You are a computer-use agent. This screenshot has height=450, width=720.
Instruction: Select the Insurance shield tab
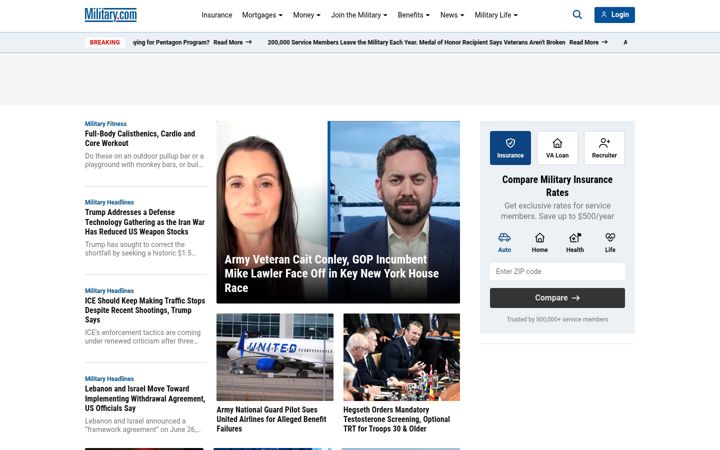coord(510,148)
